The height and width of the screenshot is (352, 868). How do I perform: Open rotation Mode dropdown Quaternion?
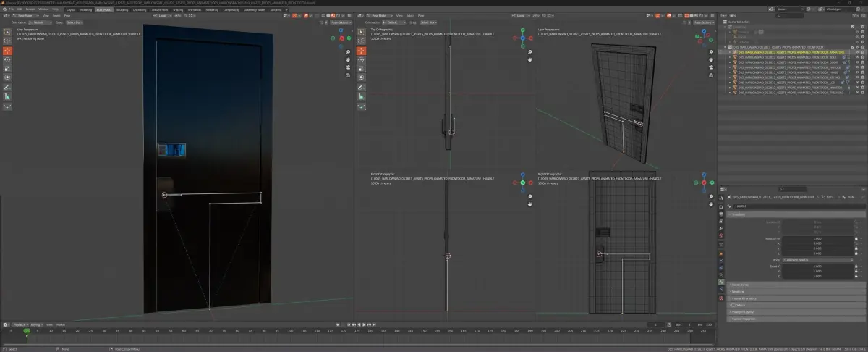tap(817, 259)
